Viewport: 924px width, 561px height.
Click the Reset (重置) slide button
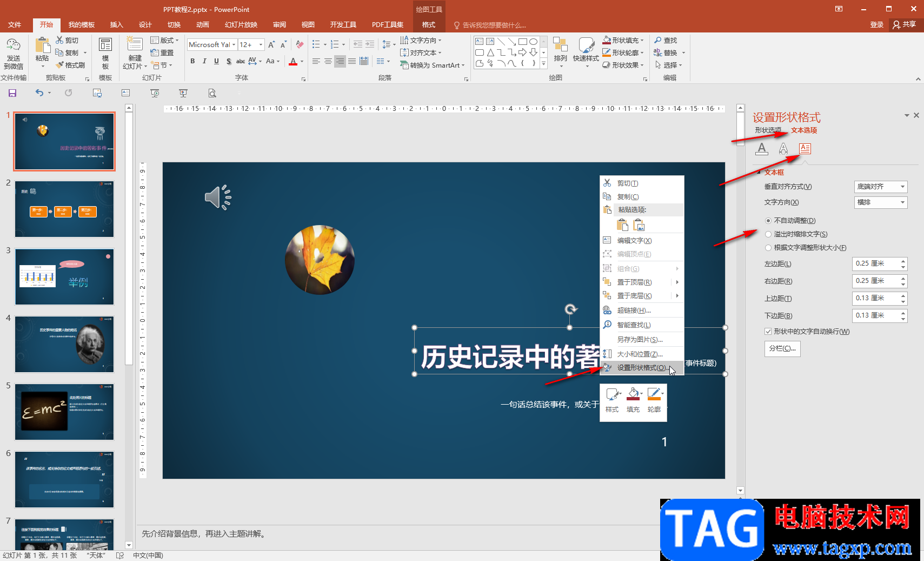click(162, 53)
